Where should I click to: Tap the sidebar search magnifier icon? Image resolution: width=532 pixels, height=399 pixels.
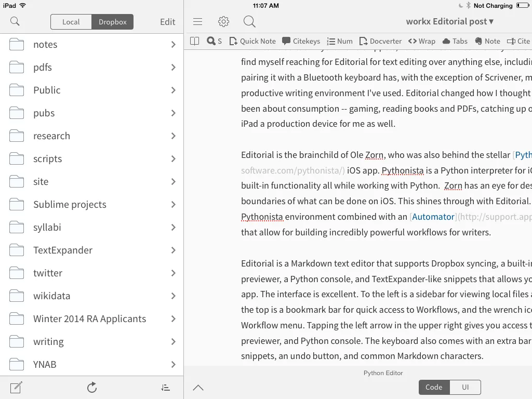click(x=15, y=21)
